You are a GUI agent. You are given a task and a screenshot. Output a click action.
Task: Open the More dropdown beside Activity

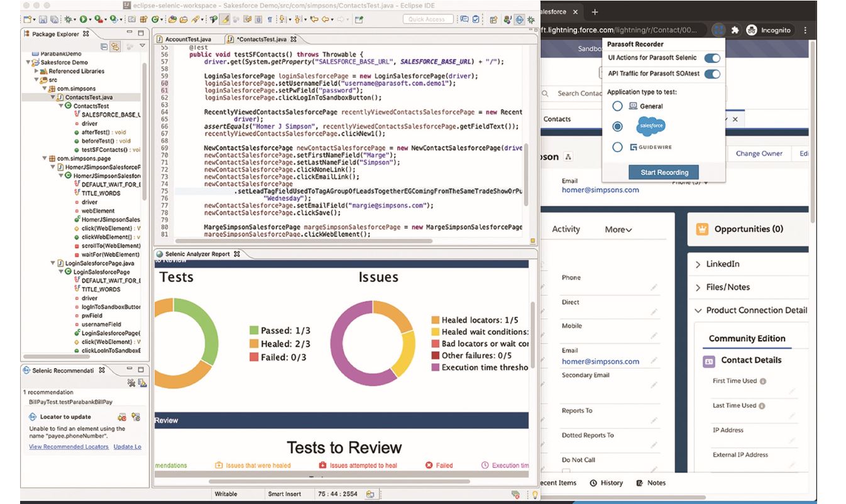(618, 230)
